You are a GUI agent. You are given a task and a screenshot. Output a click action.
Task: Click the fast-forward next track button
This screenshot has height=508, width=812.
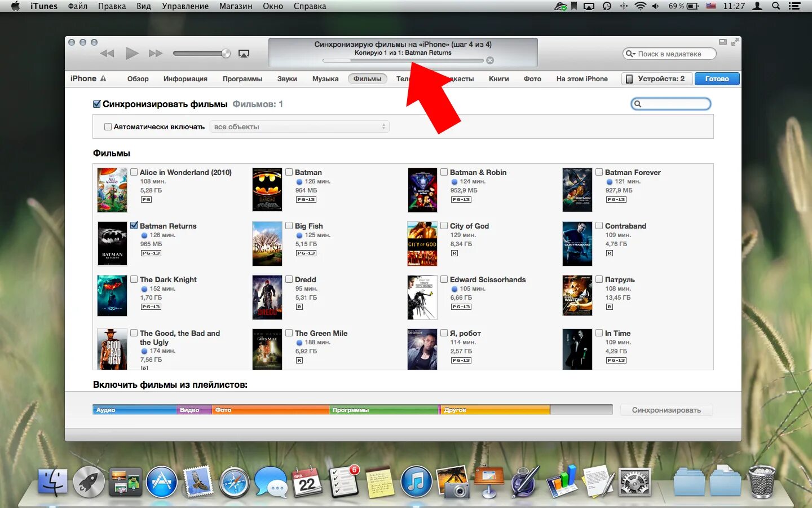pos(156,54)
